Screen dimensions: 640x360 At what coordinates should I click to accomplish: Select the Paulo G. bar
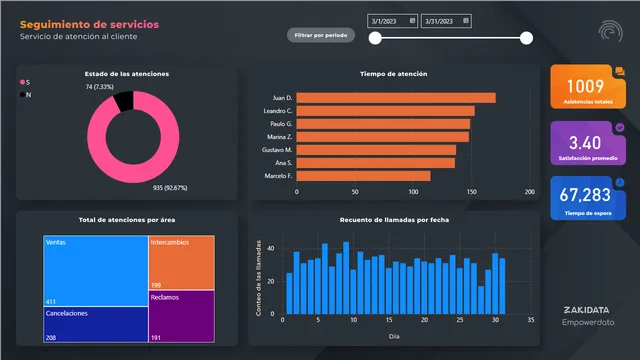point(383,124)
